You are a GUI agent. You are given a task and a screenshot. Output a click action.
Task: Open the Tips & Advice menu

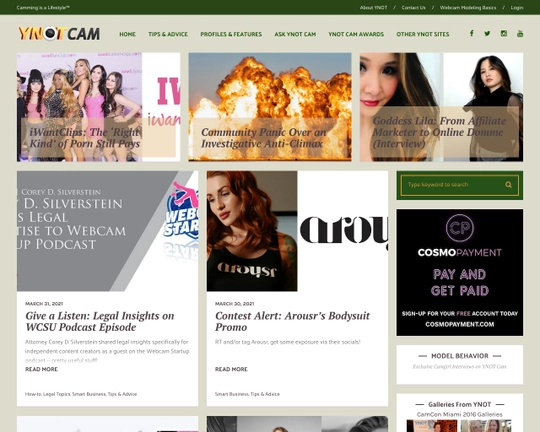(168, 34)
